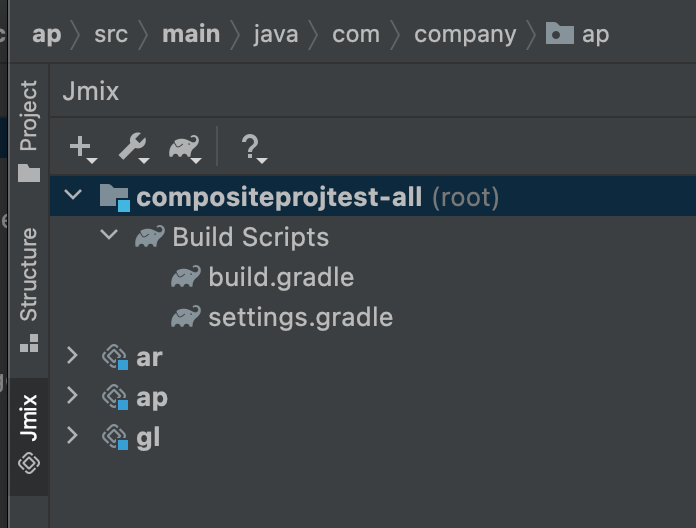Click the Jmix module icon next to ar
The height and width of the screenshot is (528, 696).
(115, 357)
